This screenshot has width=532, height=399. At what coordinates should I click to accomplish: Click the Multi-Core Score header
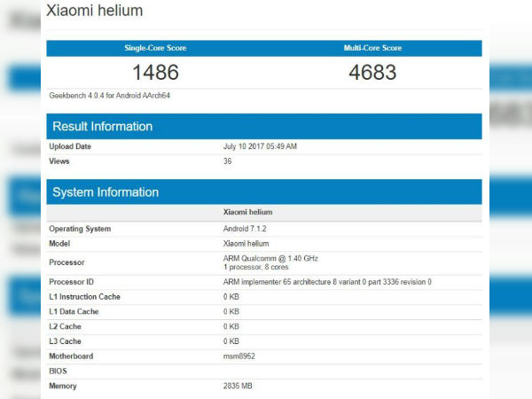click(x=373, y=48)
